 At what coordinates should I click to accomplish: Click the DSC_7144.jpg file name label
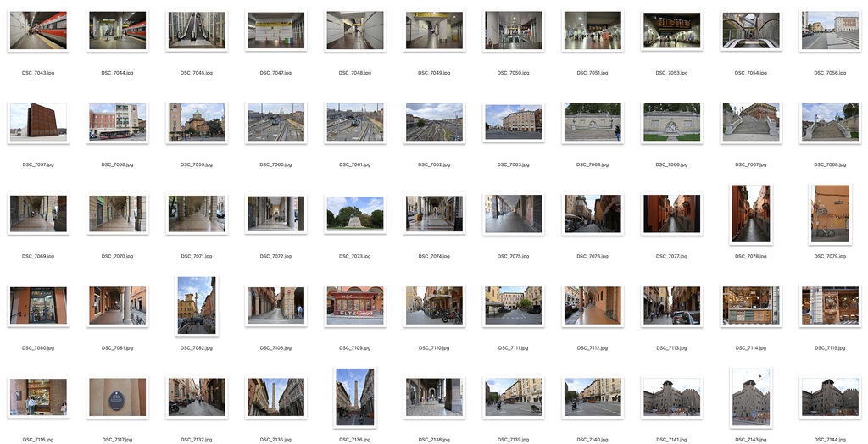[x=830, y=440]
